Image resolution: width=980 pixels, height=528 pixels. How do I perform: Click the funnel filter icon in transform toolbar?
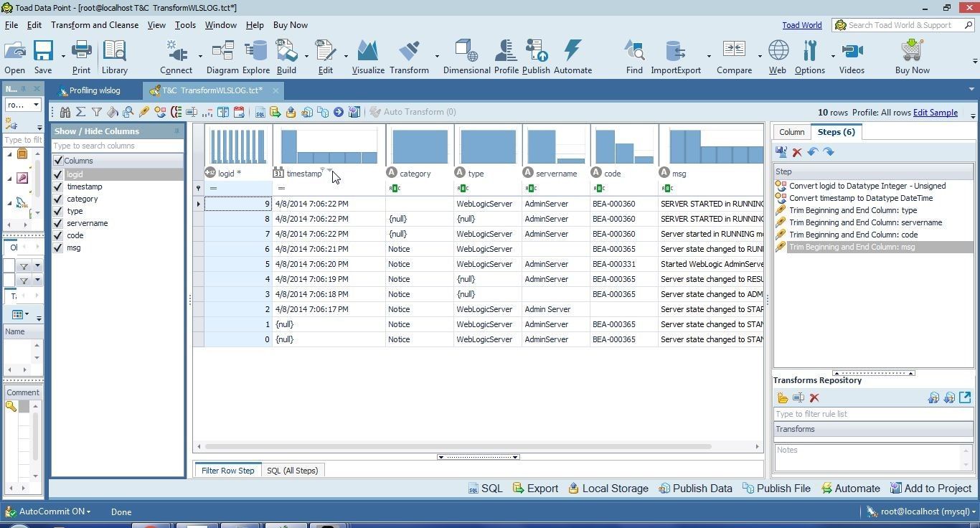click(96, 112)
